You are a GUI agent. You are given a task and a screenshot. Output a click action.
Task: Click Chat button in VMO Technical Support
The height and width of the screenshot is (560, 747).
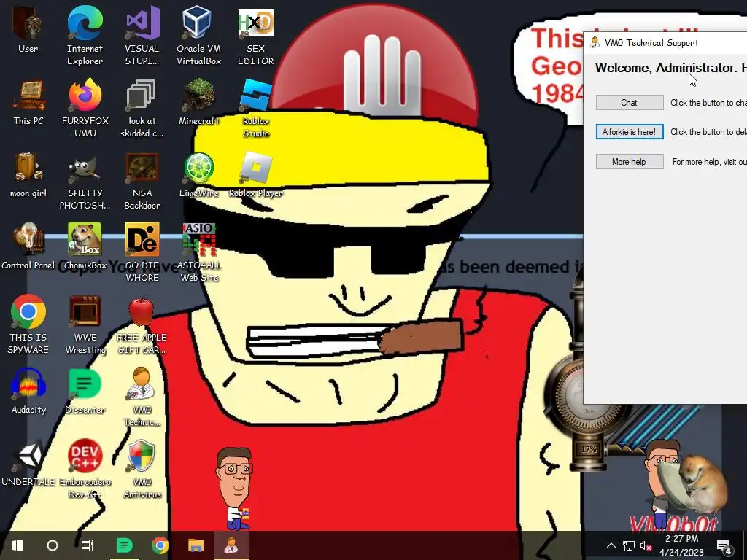pyautogui.click(x=630, y=102)
